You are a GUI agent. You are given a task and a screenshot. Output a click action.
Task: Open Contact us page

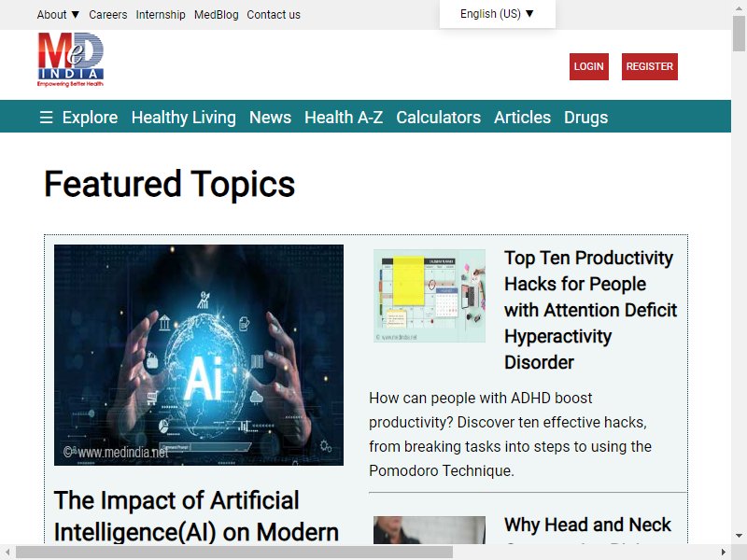274,15
